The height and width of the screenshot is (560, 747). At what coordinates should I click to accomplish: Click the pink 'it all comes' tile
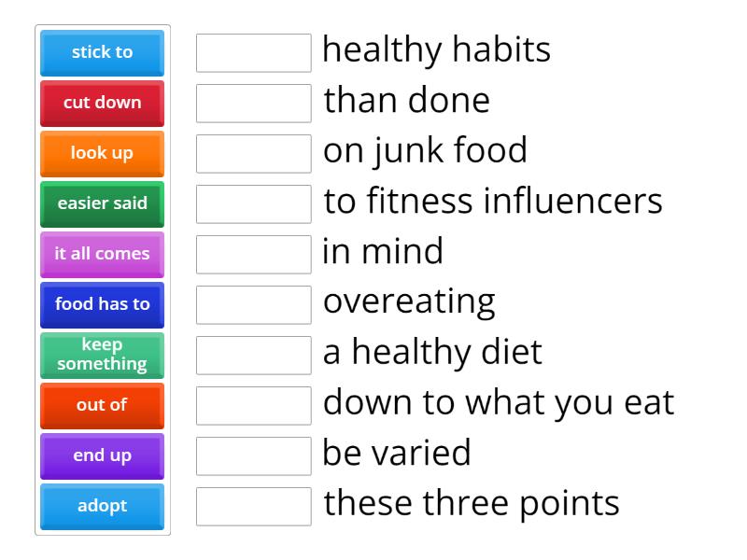coord(102,254)
